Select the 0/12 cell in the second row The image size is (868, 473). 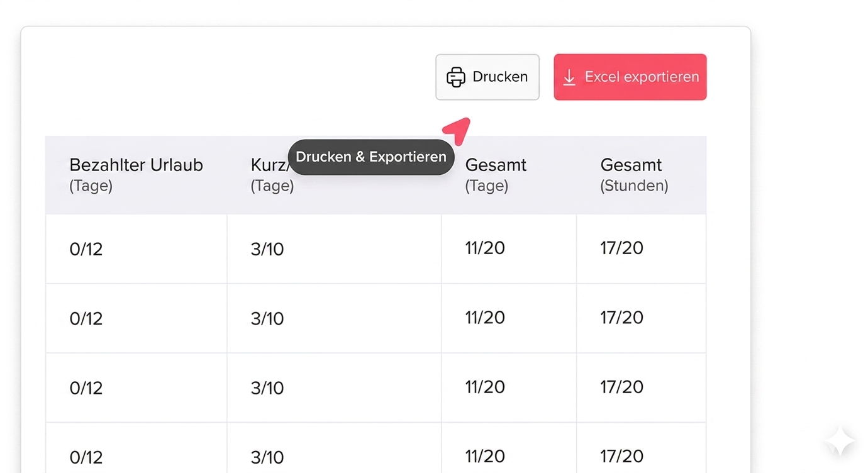(x=86, y=318)
